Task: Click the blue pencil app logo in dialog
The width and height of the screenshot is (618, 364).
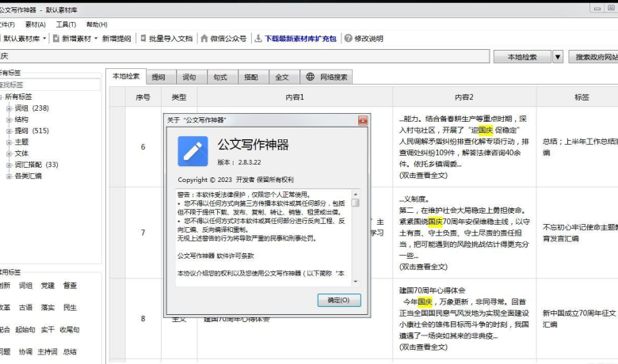Action: click(193, 151)
